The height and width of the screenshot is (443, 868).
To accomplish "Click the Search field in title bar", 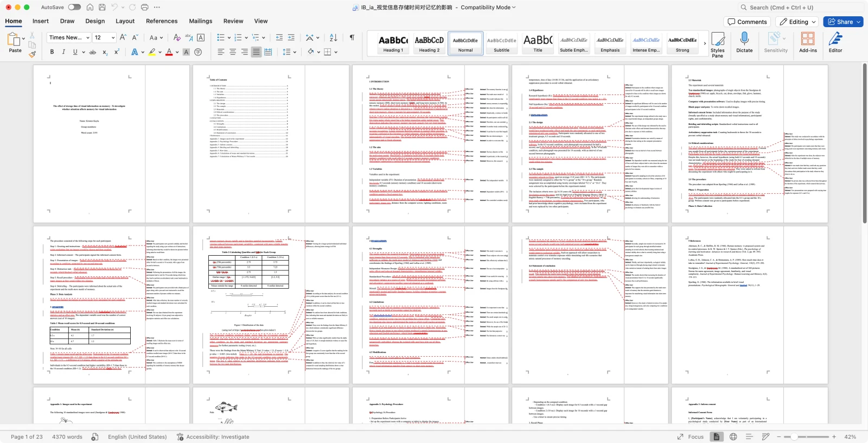I will (800, 8).
